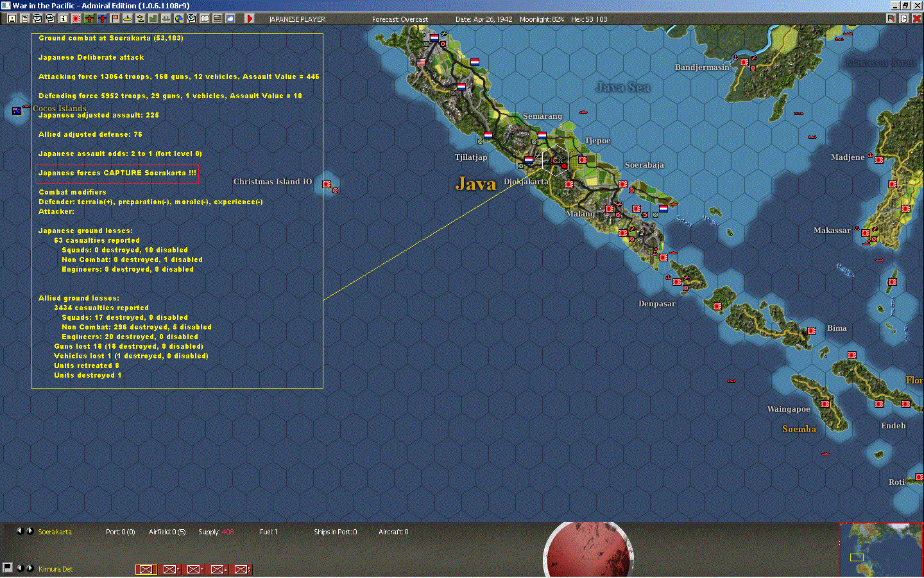This screenshot has width=924, height=578.
Task: Click the Kimura Det unit name
Action: [x=55, y=569]
